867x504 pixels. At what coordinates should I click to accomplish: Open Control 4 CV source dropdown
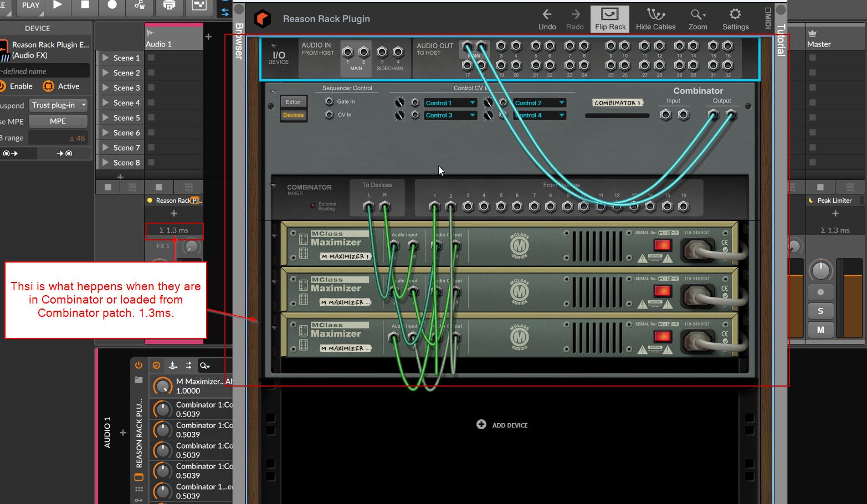(x=540, y=115)
